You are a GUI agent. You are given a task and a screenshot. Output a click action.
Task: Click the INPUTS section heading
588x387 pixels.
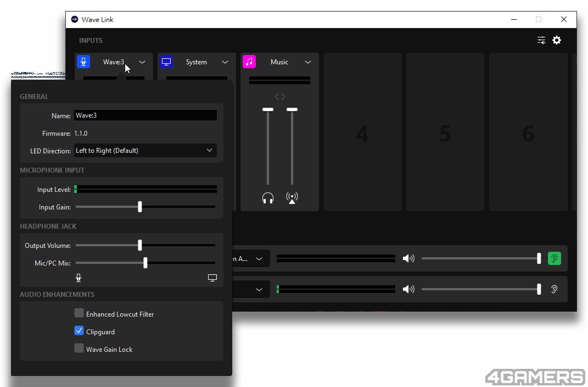pos(91,40)
